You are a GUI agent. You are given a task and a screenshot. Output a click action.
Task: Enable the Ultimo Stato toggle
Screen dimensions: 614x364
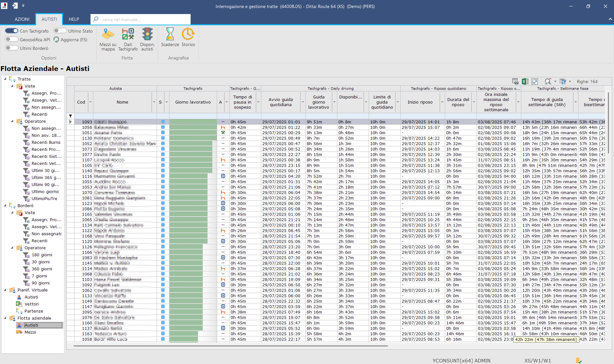[60, 31]
